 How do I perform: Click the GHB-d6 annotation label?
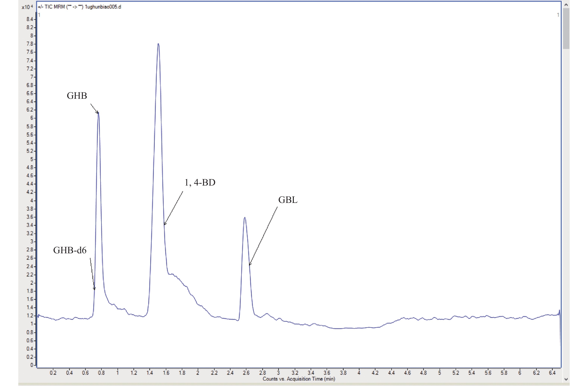(x=70, y=250)
